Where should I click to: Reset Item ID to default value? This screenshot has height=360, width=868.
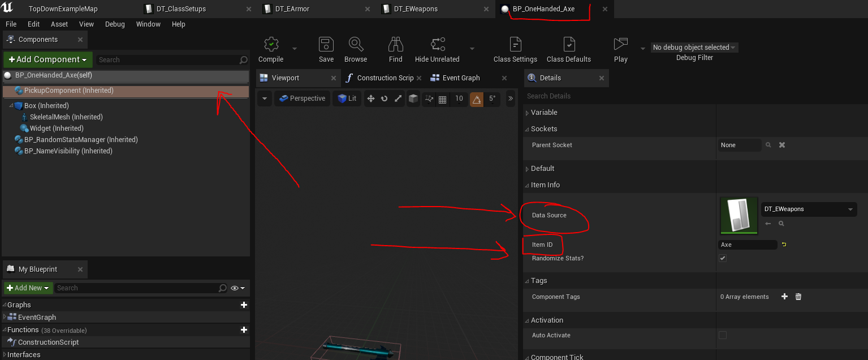point(784,245)
